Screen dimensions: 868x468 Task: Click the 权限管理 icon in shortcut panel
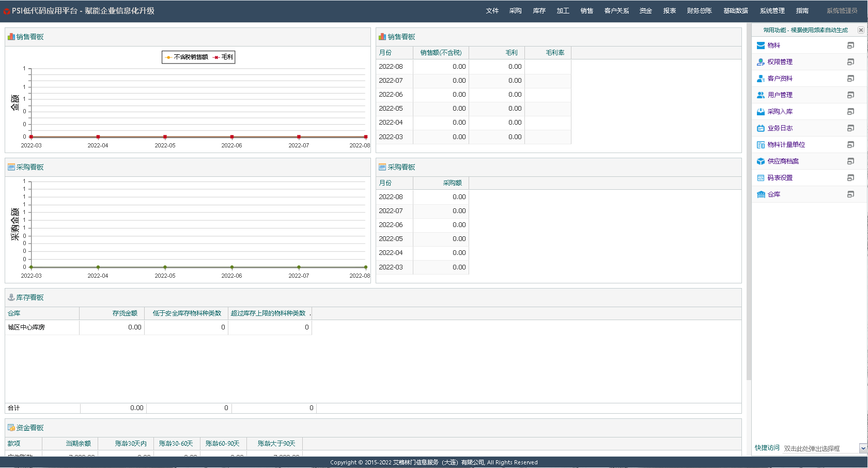pos(761,62)
